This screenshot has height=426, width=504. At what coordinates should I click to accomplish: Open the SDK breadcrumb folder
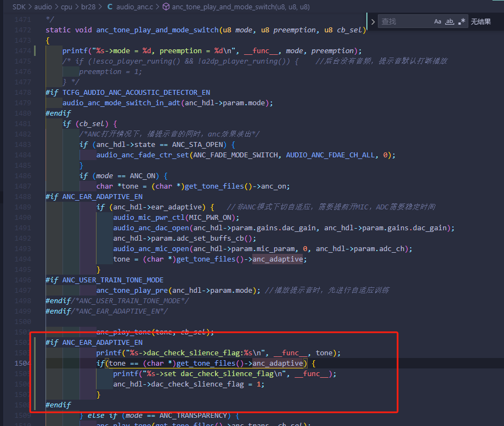pos(19,7)
